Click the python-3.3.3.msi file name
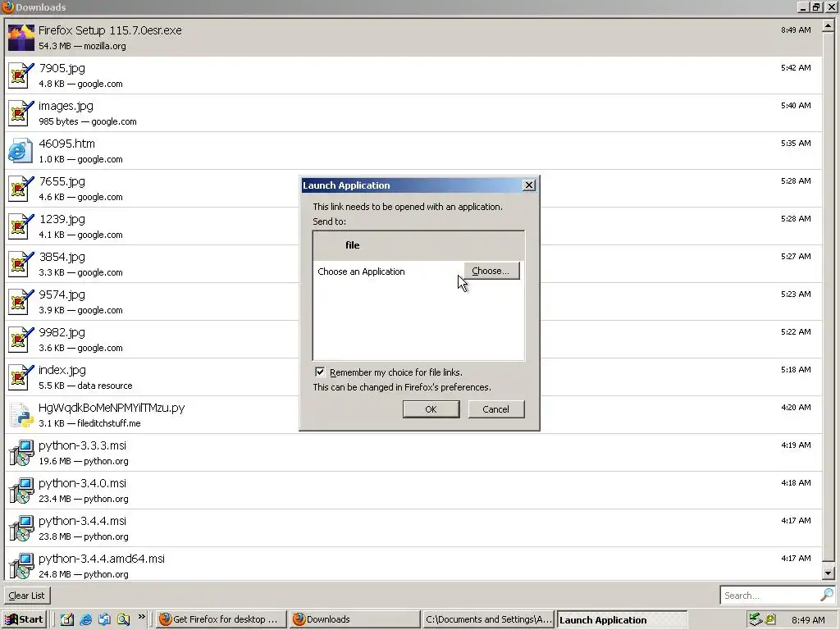 [83, 445]
